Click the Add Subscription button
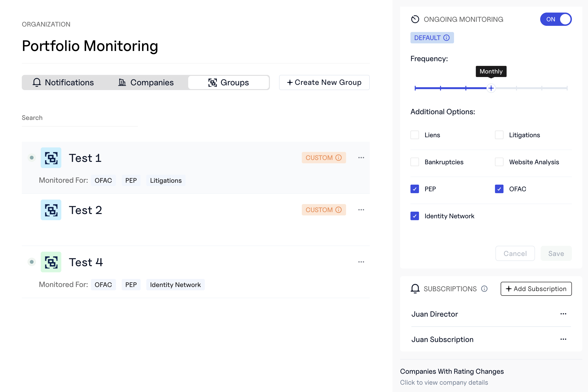The height and width of the screenshot is (392, 588). coord(536,289)
